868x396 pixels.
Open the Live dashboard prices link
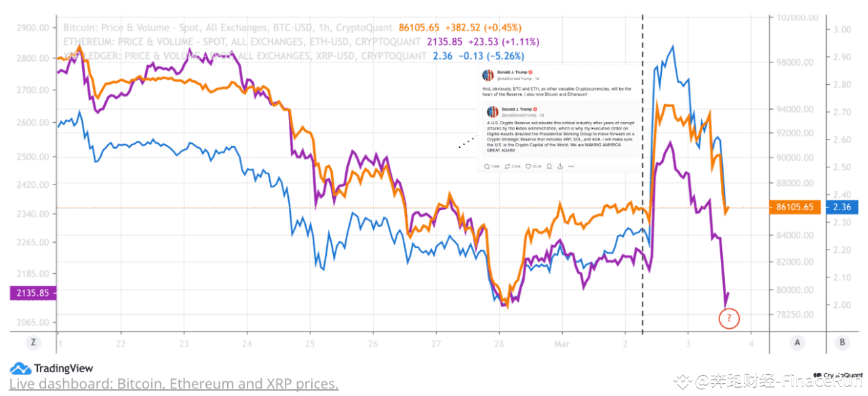(174, 384)
